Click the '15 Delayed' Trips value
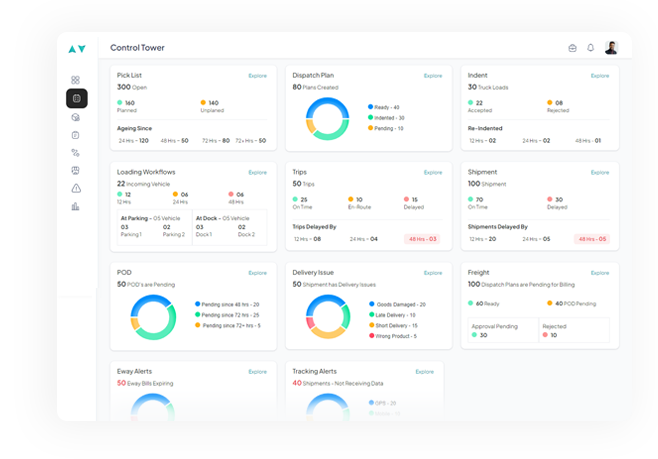Screen dimensions: 658x459 point(414,203)
